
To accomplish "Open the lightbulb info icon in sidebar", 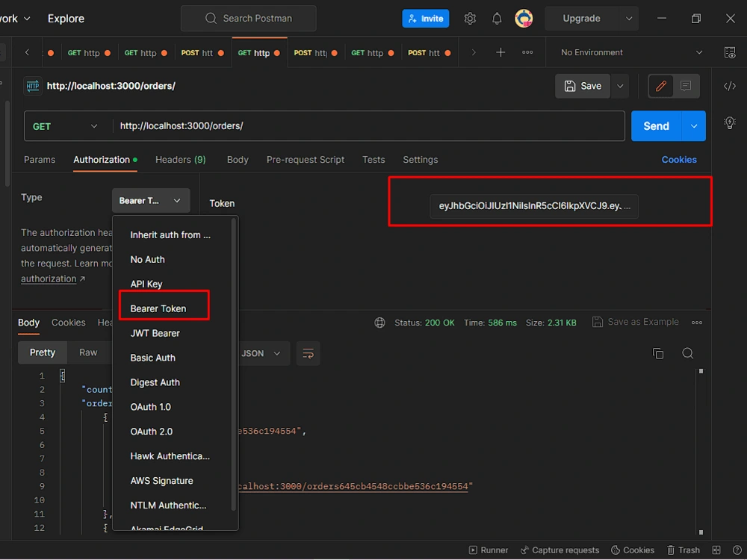I will pyautogui.click(x=729, y=123).
